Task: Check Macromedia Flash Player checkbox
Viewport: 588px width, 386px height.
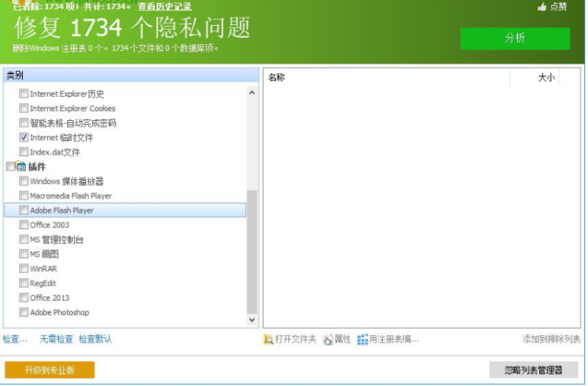Action: point(24,196)
